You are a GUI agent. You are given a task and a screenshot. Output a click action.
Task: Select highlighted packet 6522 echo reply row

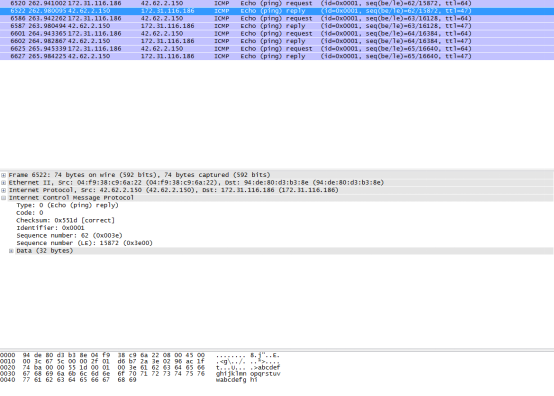click(x=277, y=11)
